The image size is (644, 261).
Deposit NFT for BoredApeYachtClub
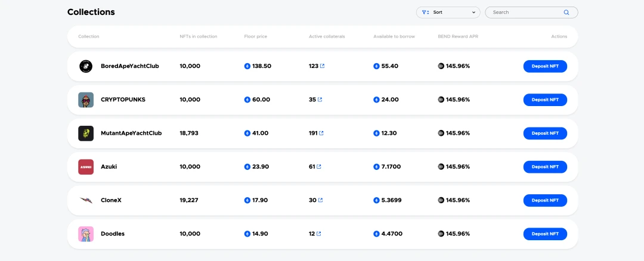545,66
